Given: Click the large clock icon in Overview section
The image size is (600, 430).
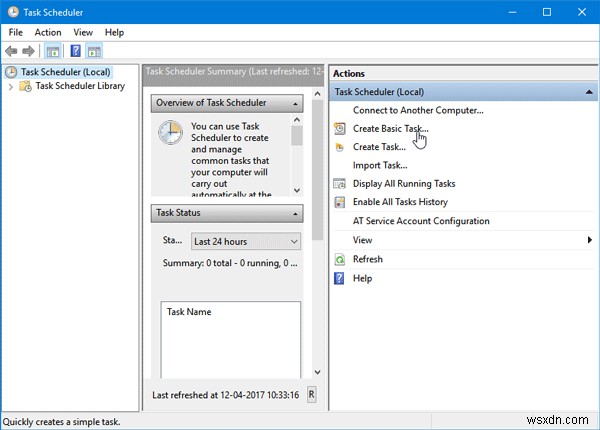Looking at the screenshot, I should (x=170, y=132).
